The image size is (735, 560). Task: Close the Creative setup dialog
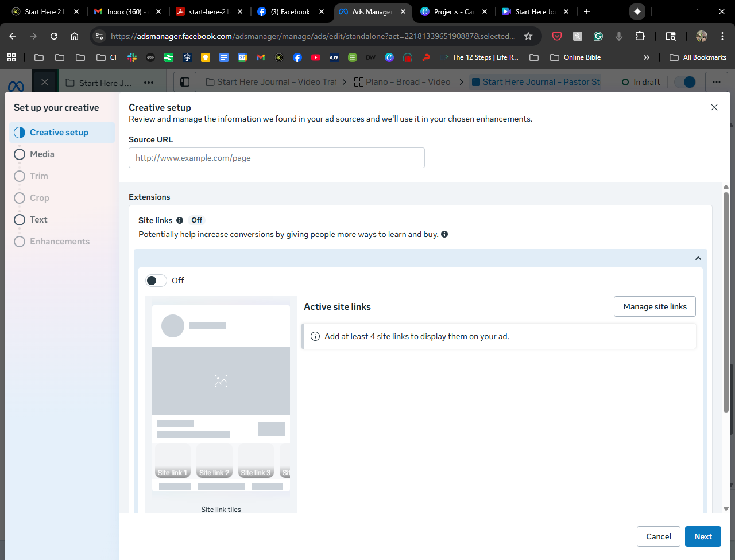coord(714,107)
